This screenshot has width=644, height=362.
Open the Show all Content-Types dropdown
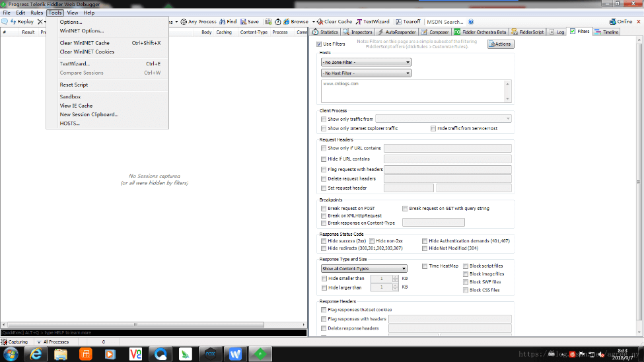(x=364, y=269)
